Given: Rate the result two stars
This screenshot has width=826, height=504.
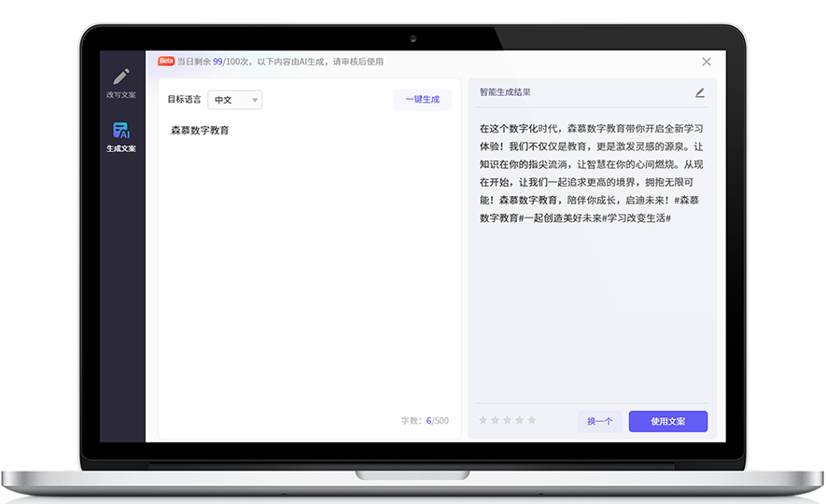Looking at the screenshot, I should [496, 421].
